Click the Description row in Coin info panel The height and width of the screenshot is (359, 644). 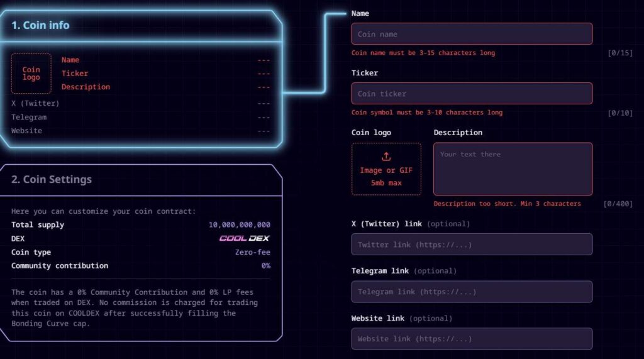pyautogui.click(x=165, y=87)
